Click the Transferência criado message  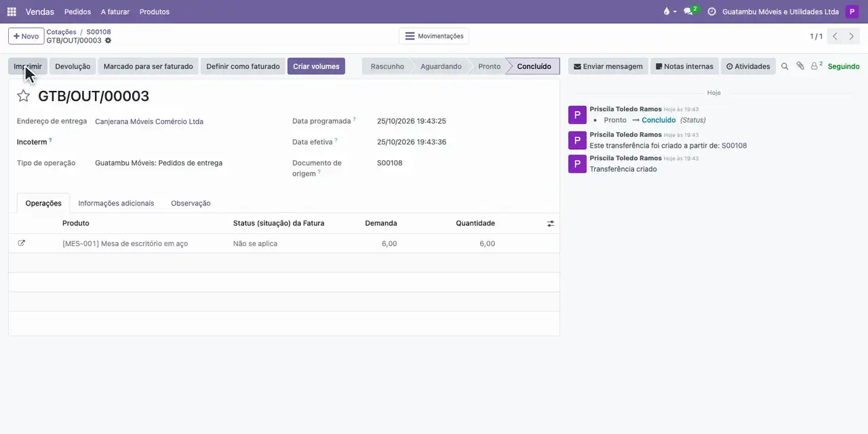coord(623,169)
